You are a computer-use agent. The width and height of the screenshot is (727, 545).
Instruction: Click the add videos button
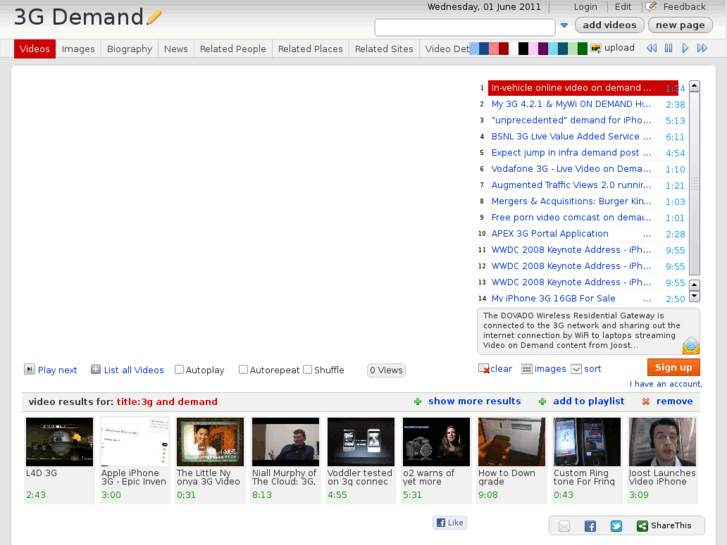(x=609, y=25)
